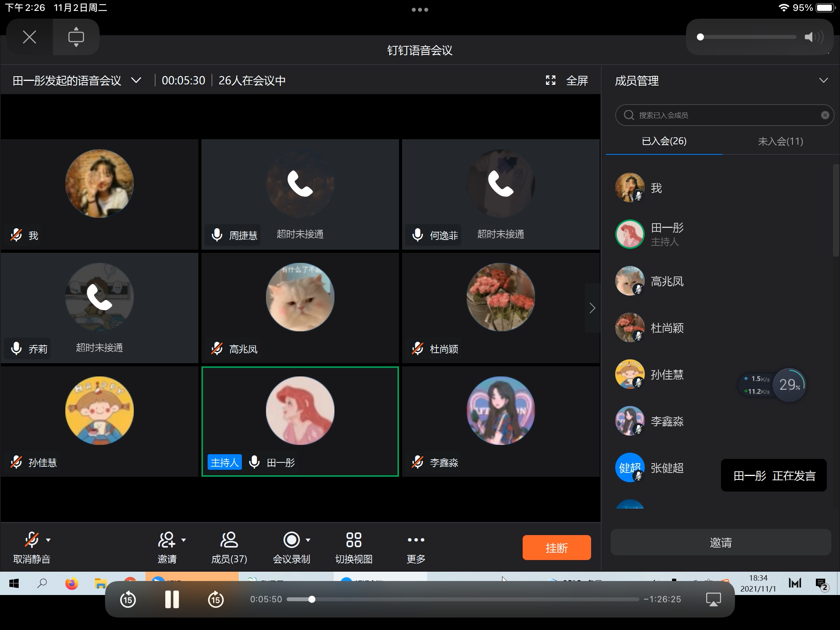The height and width of the screenshot is (630, 840).
Task: Click the video progress scrubber knob
Action: [x=311, y=599]
